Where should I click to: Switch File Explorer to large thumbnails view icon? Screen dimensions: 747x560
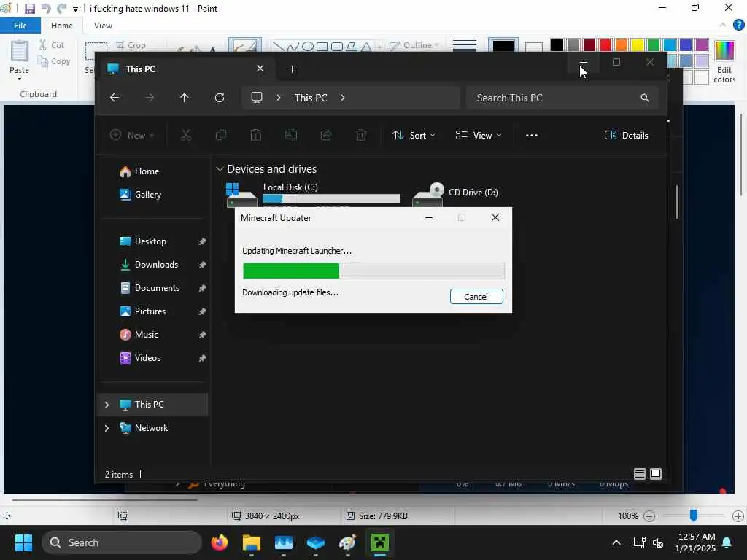656,474
